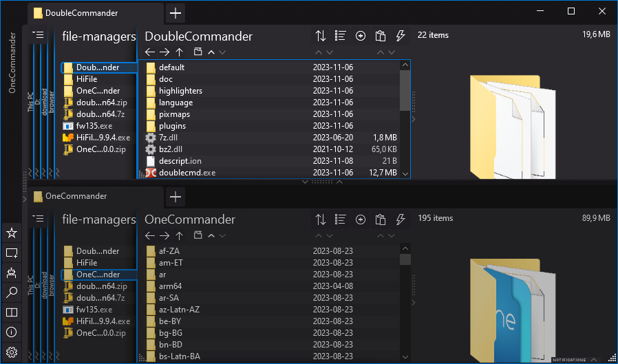Screen dimensions: 618x364
Task: Toggle dual-pane layout icon in the sidebar
Action: point(11,312)
